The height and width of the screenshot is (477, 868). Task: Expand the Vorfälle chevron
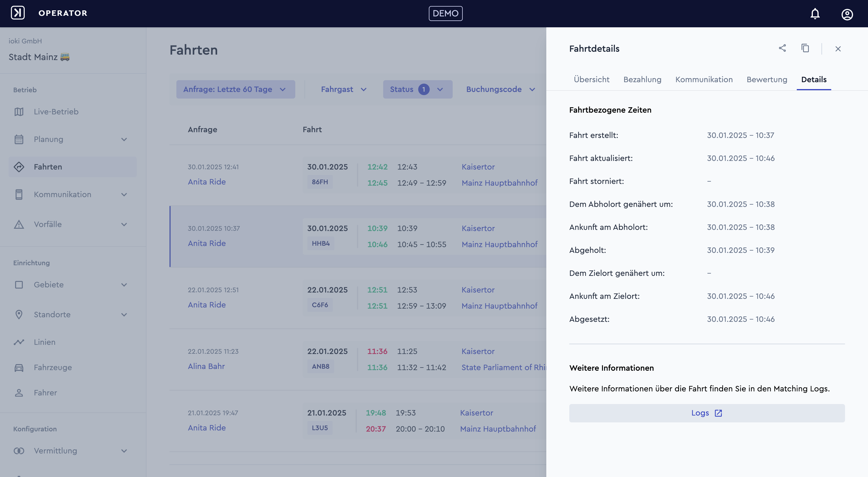(x=124, y=224)
